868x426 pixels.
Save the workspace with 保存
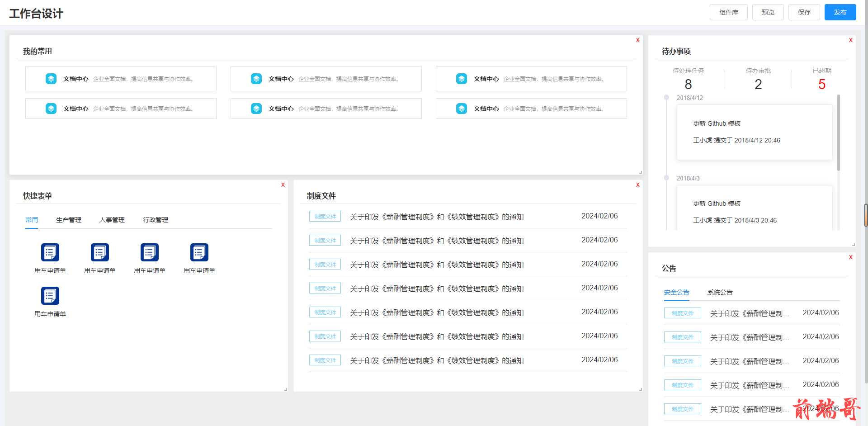[804, 12]
